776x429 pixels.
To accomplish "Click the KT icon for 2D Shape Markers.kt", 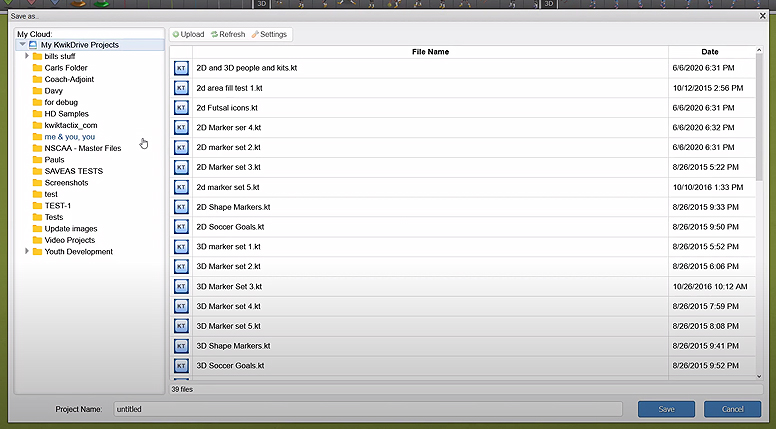I will [181, 207].
